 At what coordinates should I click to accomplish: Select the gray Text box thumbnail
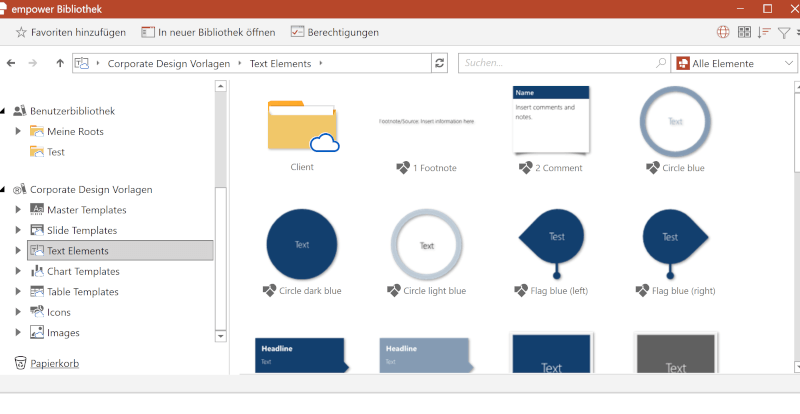coord(676,353)
